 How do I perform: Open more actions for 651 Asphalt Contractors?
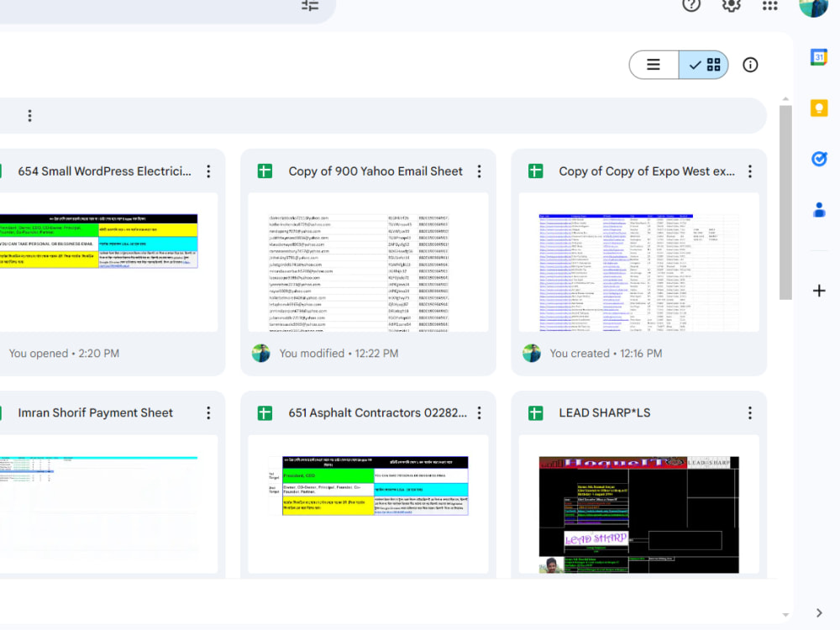(479, 412)
